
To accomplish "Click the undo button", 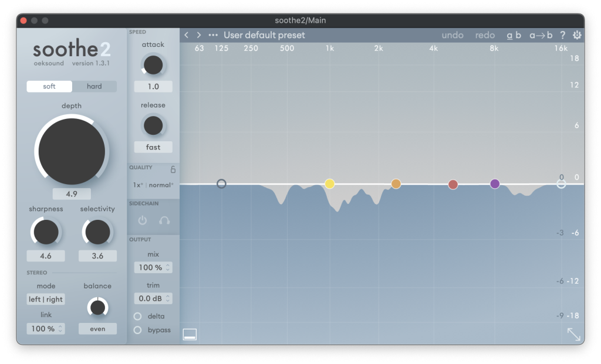I will [453, 35].
